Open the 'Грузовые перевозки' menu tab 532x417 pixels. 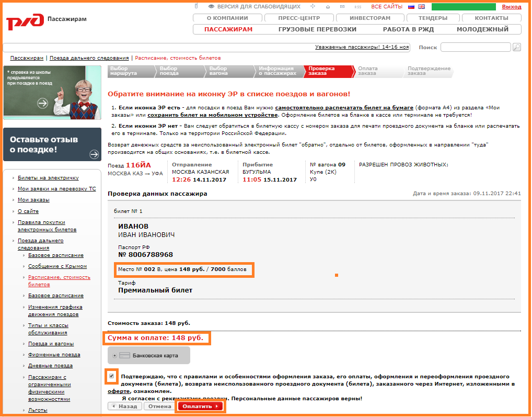pyautogui.click(x=317, y=29)
